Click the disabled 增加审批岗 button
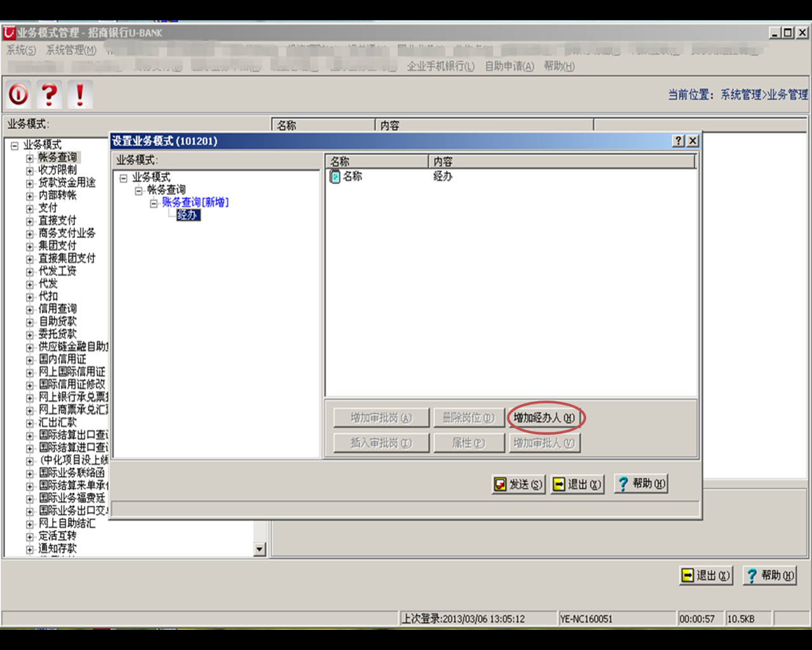The height and width of the screenshot is (650, 812). point(381,418)
